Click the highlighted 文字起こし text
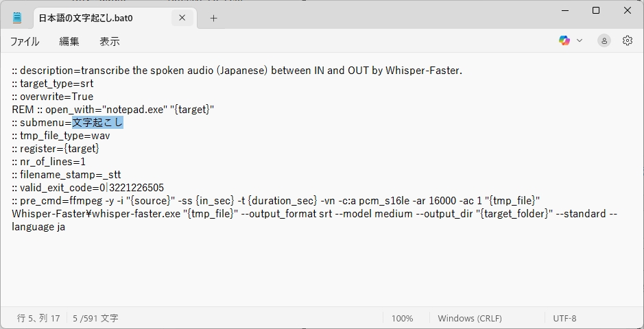The image size is (644, 329). pos(98,123)
